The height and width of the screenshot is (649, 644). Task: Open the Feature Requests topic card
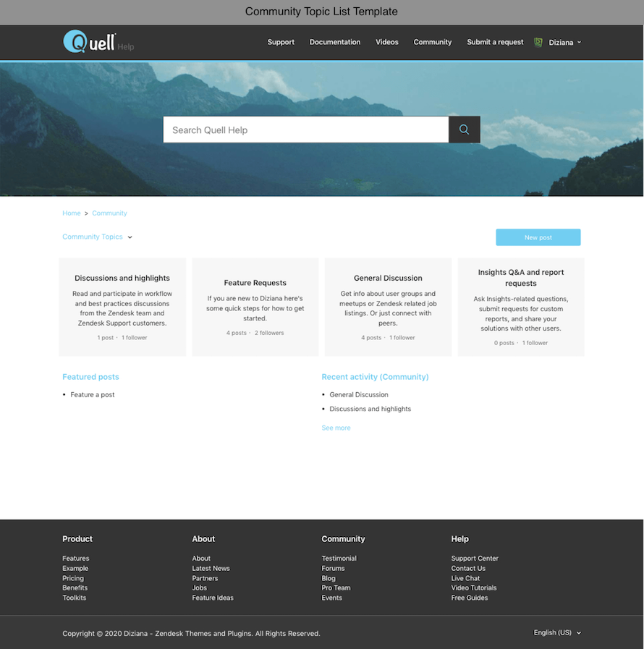click(255, 283)
